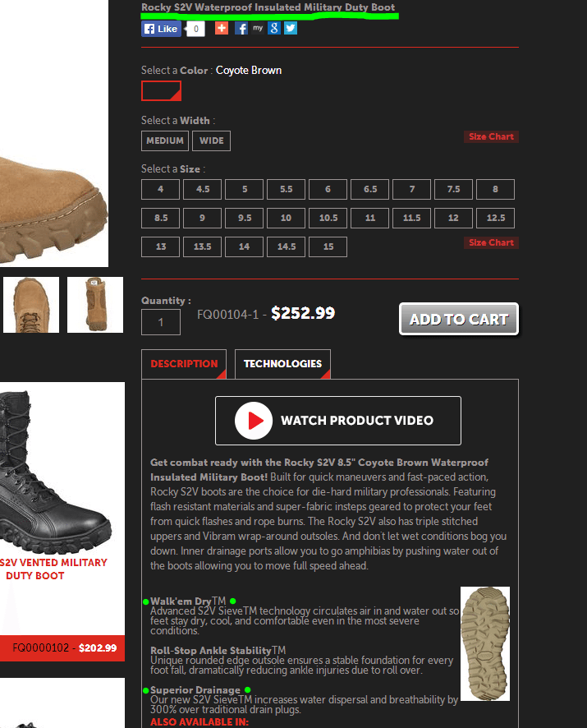Open the Size Chart beside width options
The width and height of the screenshot is (587, 728).
click(491, 136)
